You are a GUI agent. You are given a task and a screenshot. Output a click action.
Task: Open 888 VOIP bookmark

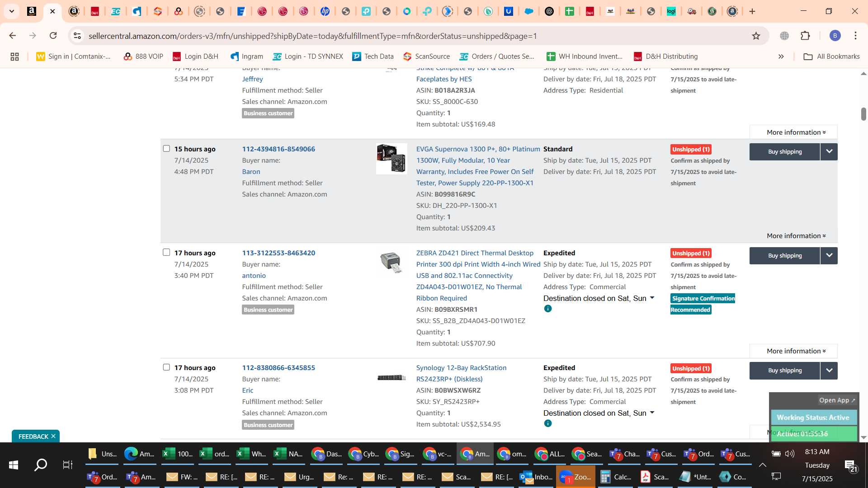tap(143, 56)
